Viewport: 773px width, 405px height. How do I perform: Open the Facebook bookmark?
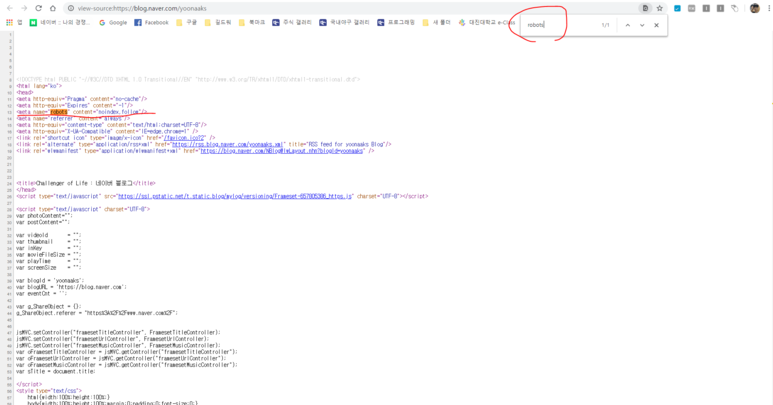pyautogui.click(x=151, y=22)
